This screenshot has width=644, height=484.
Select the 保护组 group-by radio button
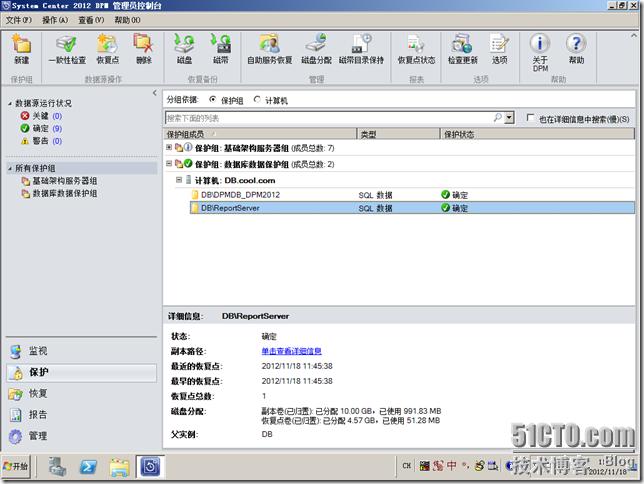coord(212,99)
